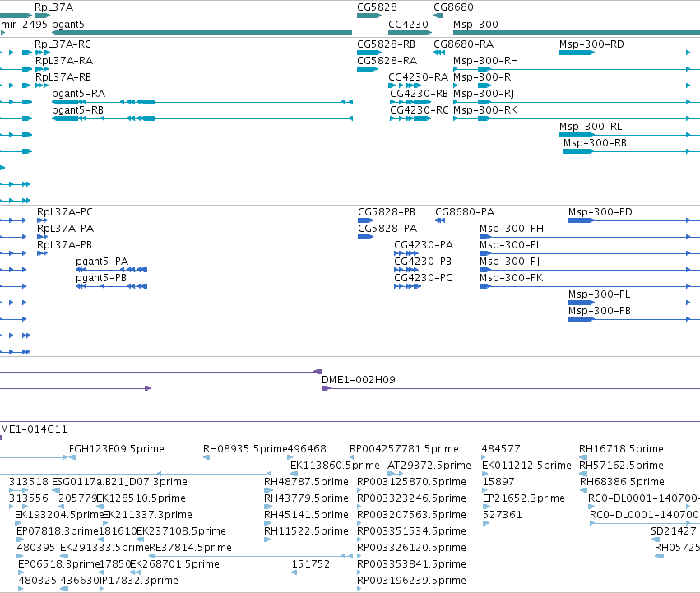The height and width of the screenshot is (593, 700).
Task: Click the long pgant5 gene span bar
Action: [x=202, y=33]
